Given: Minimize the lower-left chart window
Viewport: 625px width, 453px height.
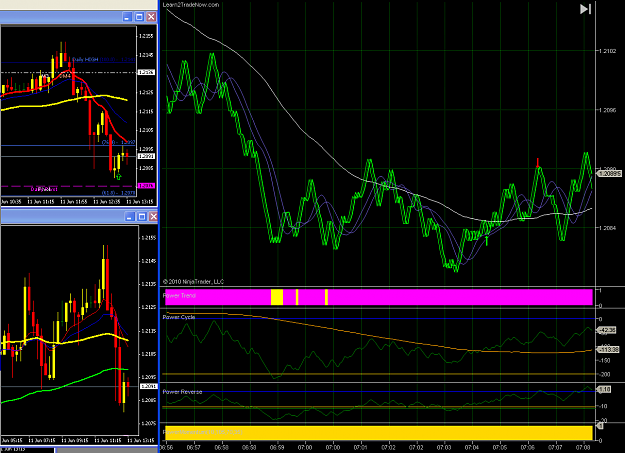Looking at the screenshot, I should click(129, 217).
